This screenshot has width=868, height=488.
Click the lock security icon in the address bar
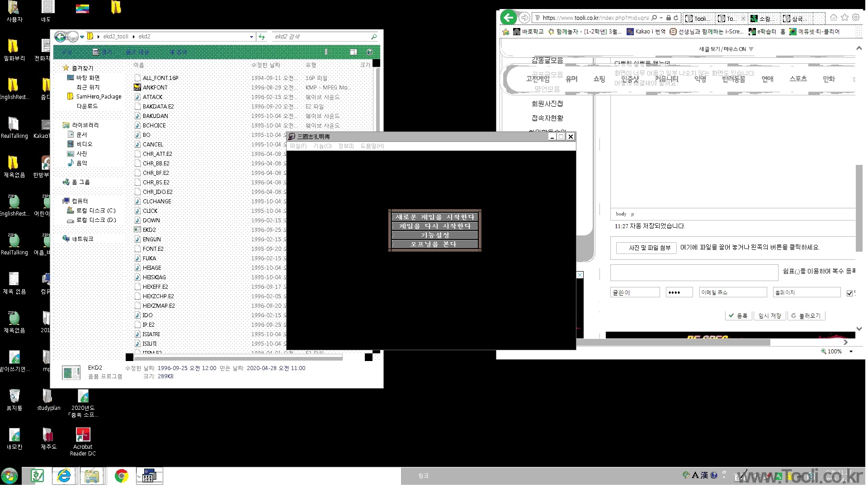coord(669,18)
